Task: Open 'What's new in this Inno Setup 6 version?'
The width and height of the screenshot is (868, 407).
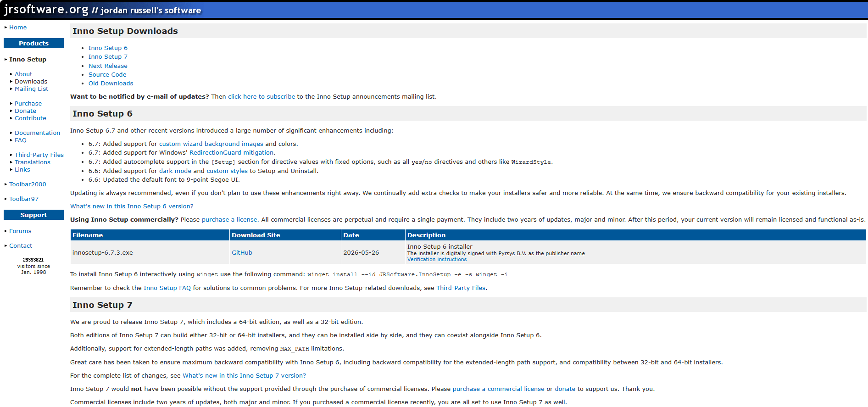Action: [132, 206]
